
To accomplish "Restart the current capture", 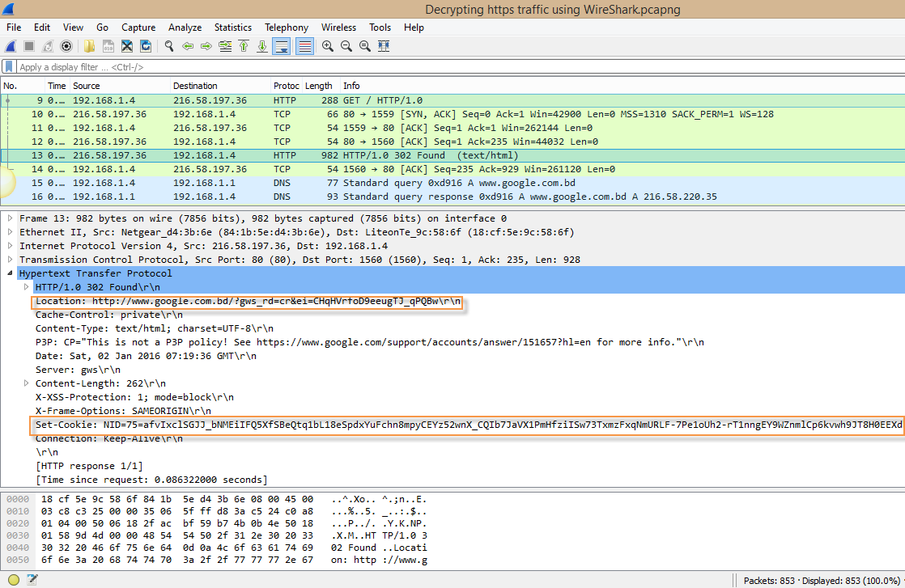I will (48, 46).
